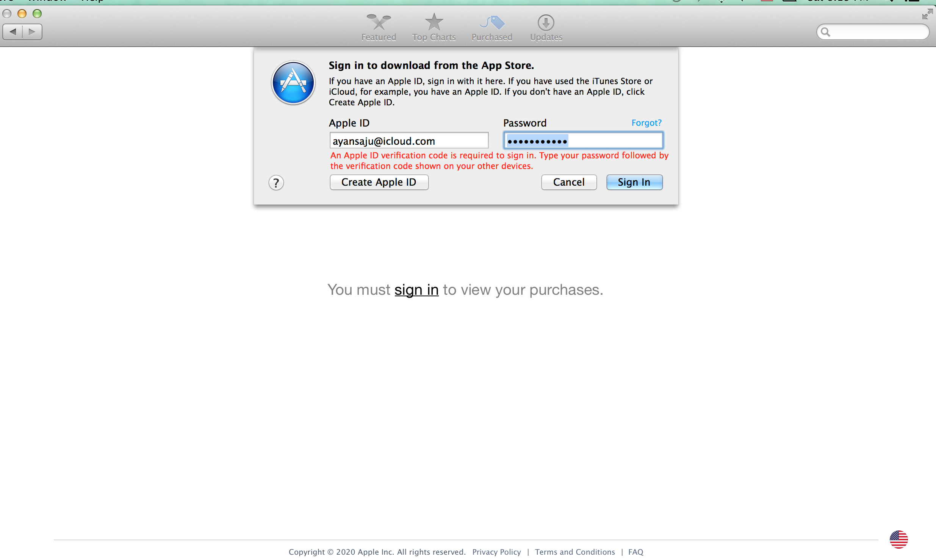Open Top Charts star icon
This screenshot has width=936, height=560.
click(434, 23)
